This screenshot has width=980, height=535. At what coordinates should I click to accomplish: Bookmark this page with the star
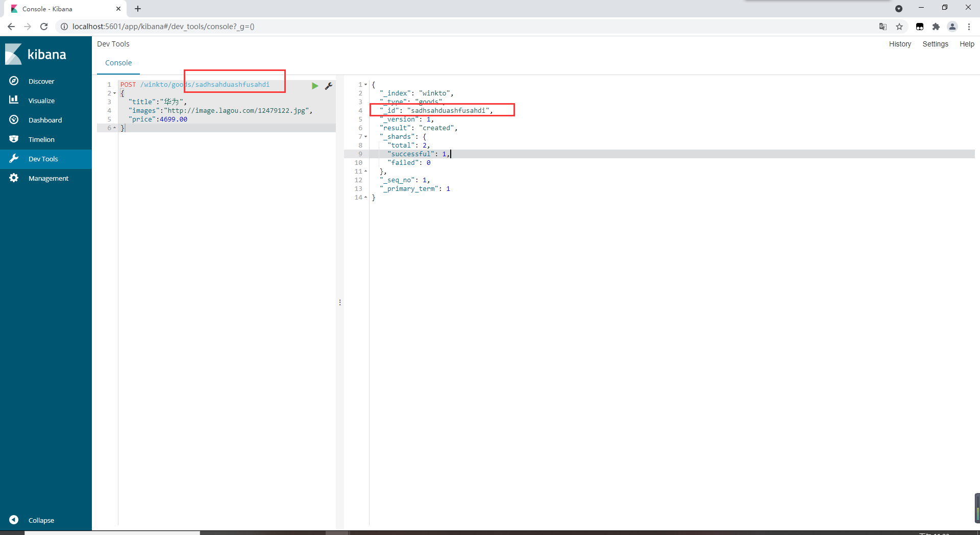(899, 27)
